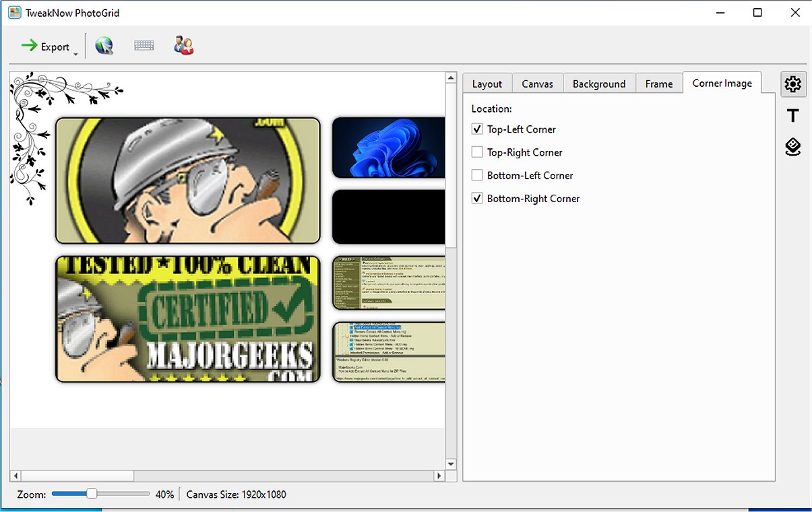812x512 pixels.
Task: Maximize the TweakNow PhotoGrid window
Action: tap(757, 13)
